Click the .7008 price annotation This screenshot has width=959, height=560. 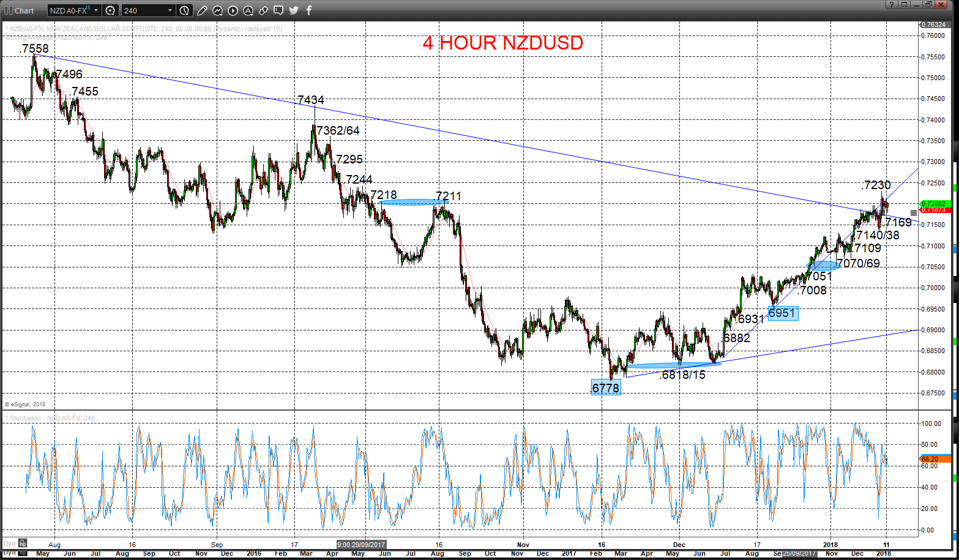812,290
